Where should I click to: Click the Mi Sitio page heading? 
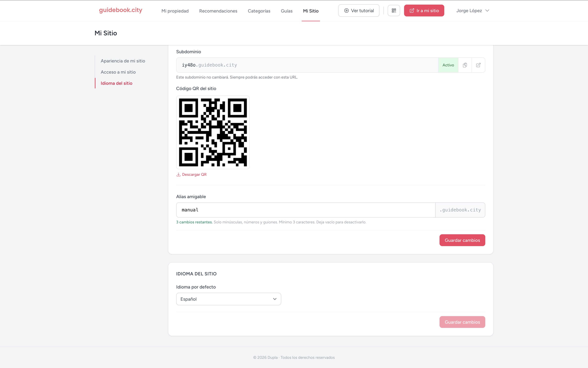pos(106,33)
